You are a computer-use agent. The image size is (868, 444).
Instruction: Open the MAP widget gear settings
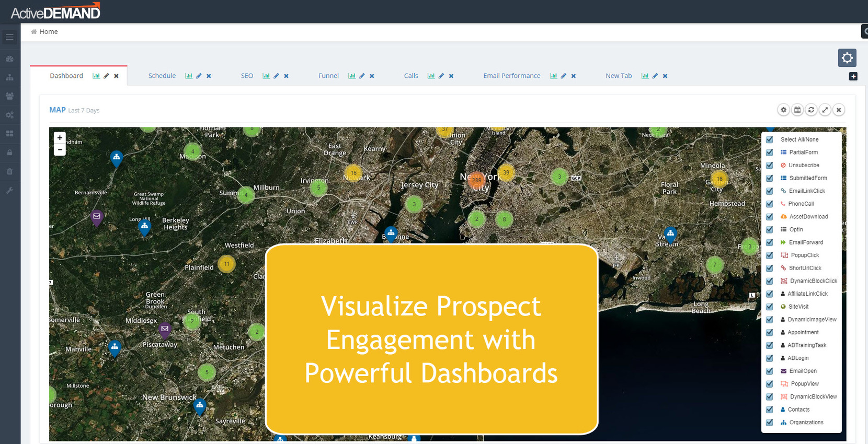pyautogui.click(x=783, y=110)
